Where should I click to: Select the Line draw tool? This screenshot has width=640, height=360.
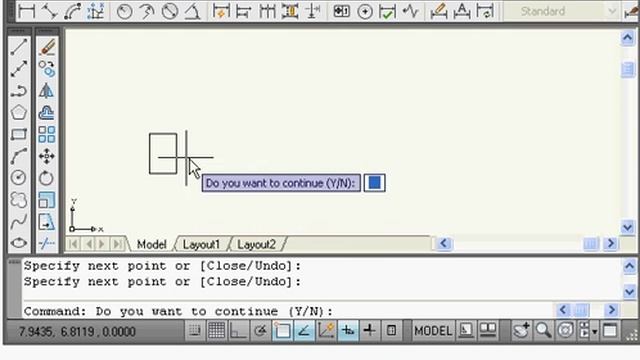coord(19,47)
